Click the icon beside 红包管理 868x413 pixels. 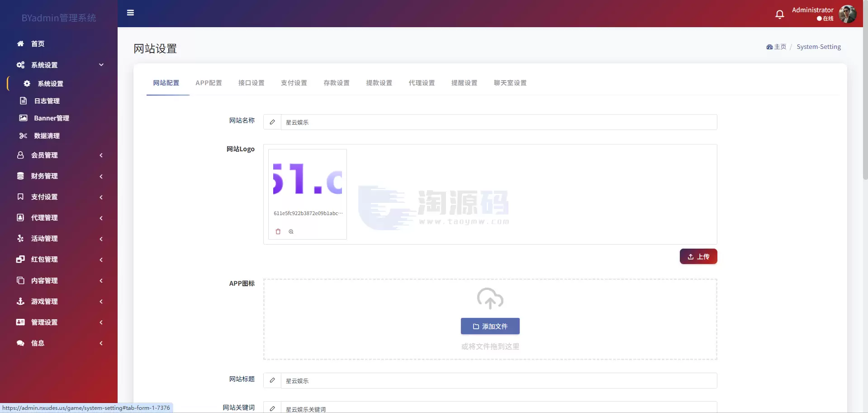(20, 259)
